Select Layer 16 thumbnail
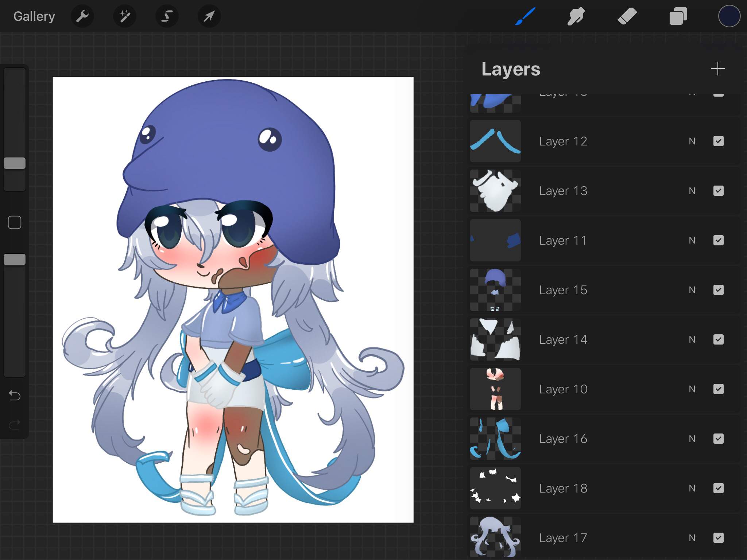The height and width of the screenshot is (560, 747). click(495, 439)
